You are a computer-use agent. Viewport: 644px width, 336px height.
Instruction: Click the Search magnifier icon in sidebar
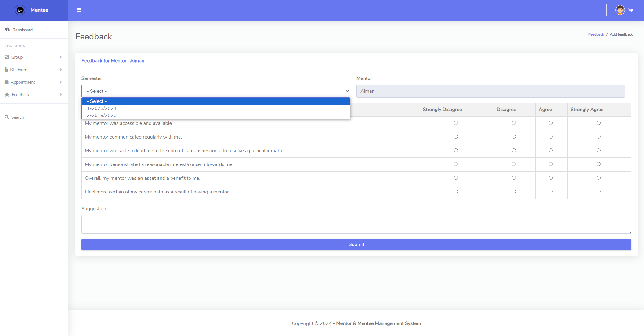click(x=7, y=117)
